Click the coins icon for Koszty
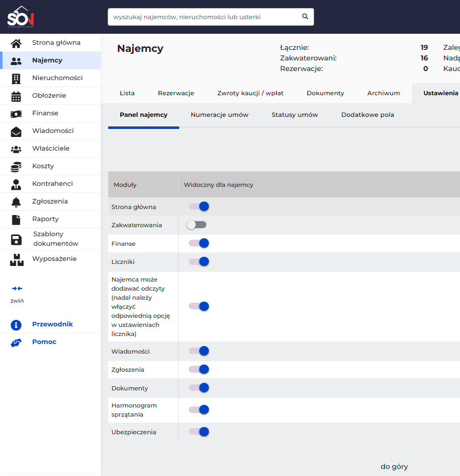This screenshot has height=476, width=460. pos(16,167)
